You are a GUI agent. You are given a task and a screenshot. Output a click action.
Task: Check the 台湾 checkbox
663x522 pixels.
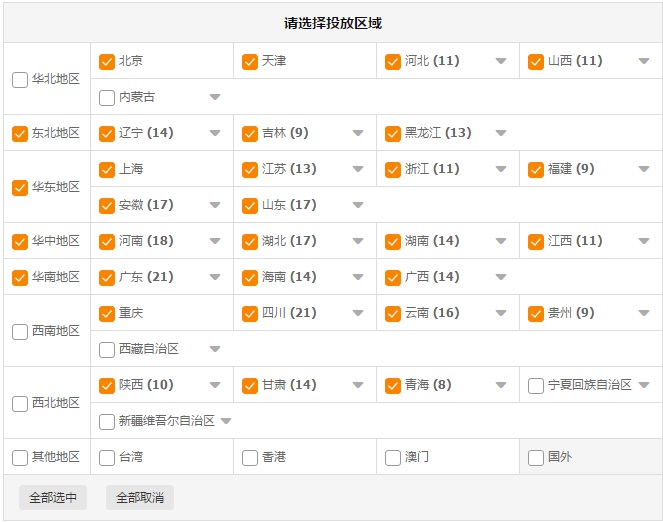[107, 457]
